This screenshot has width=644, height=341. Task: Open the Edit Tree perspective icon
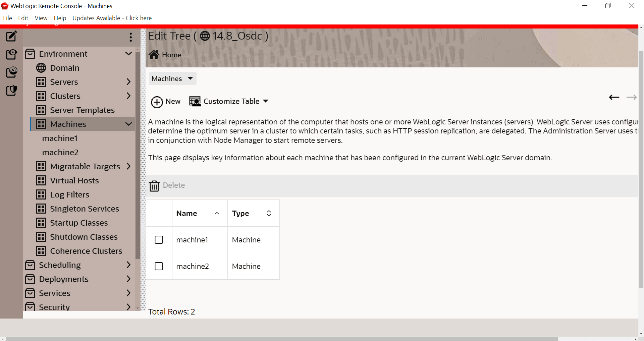tap(11, 36)
